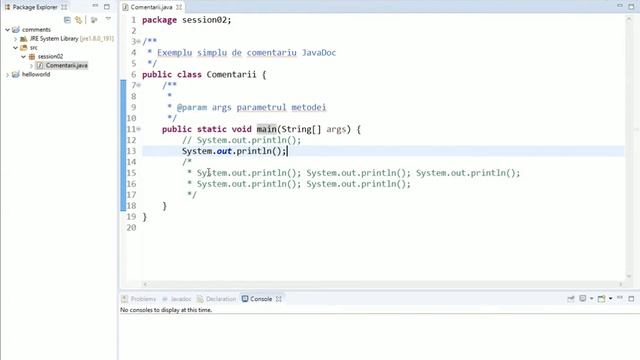The width and height of the screenshot is (640, 360).
Task: Select the Console tab
Action: (x=257, y=299)
